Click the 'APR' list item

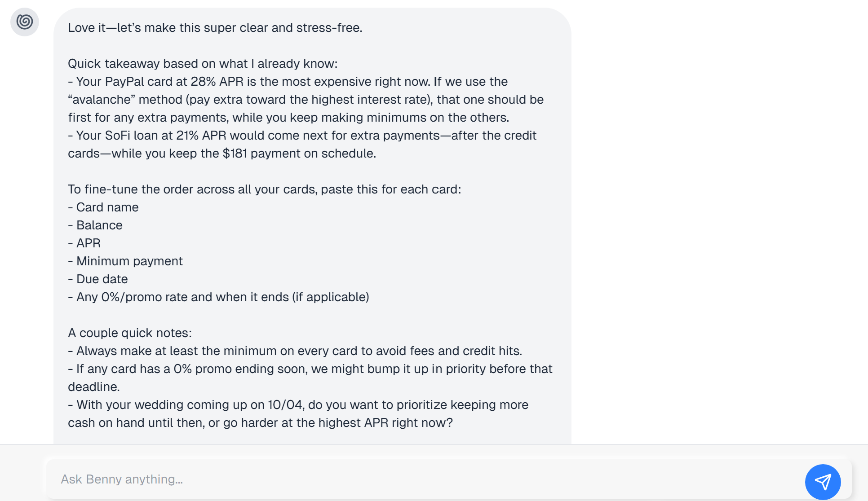click(x=84, y=243)
